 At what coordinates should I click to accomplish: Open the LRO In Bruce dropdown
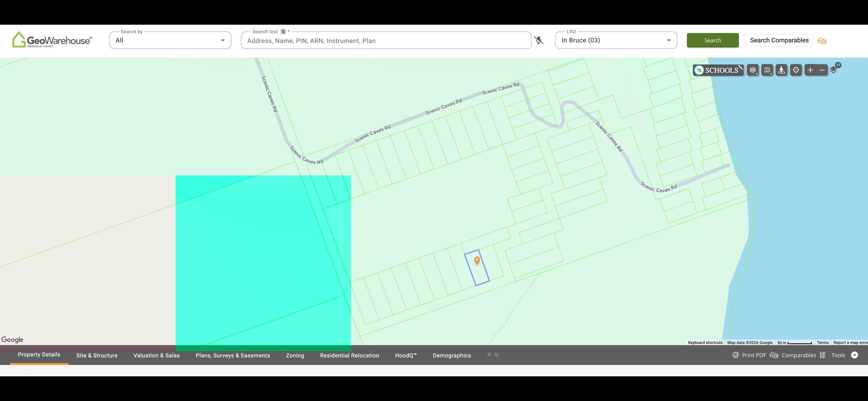616,40
